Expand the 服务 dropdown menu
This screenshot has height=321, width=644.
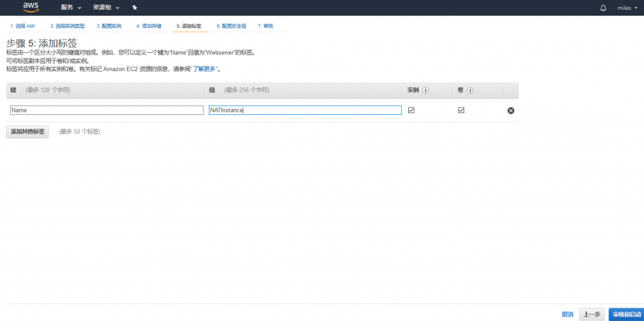71,8
